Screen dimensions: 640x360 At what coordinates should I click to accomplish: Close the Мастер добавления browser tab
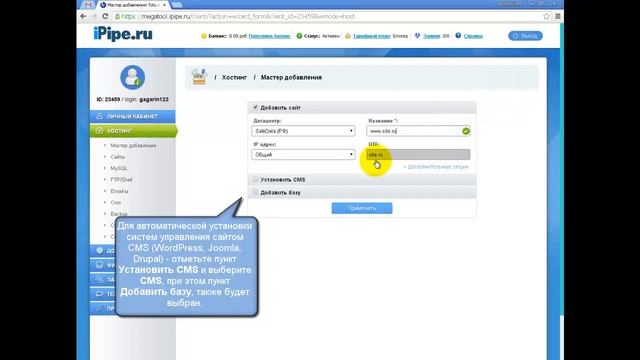pos(164,5)
